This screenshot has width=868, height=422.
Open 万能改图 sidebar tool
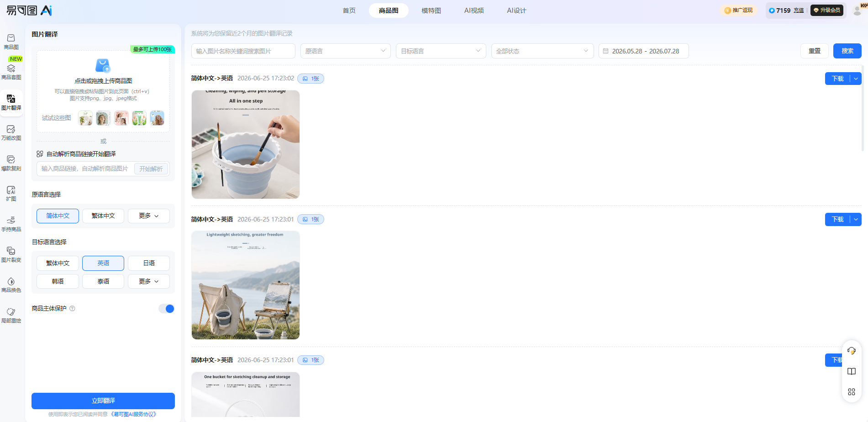coord(11,132)
